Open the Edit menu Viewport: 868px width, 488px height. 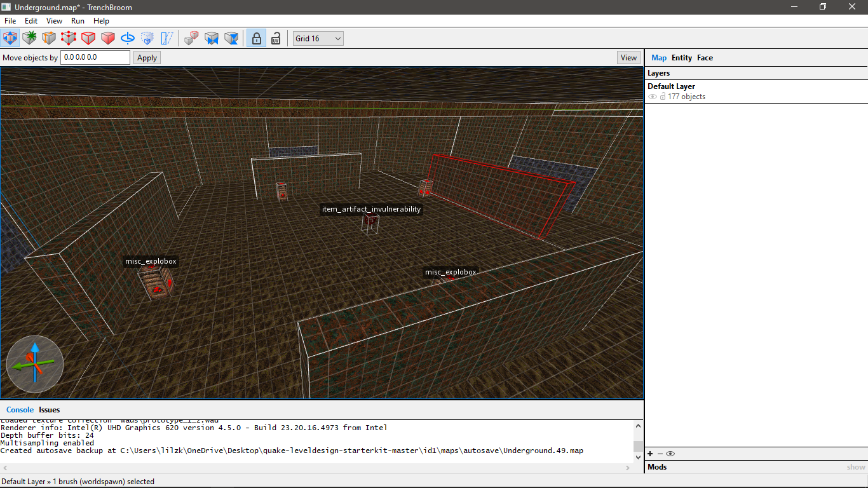tap(31, 21)
